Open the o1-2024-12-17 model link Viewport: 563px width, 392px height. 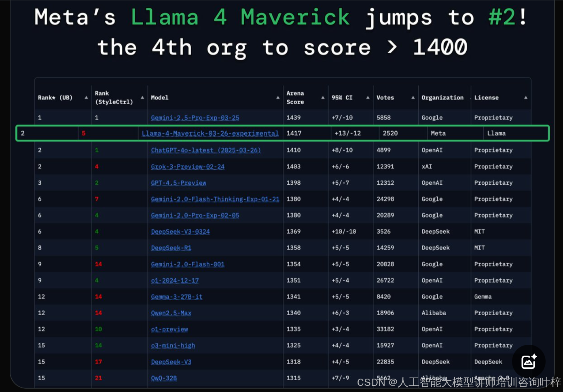point(175,280)
